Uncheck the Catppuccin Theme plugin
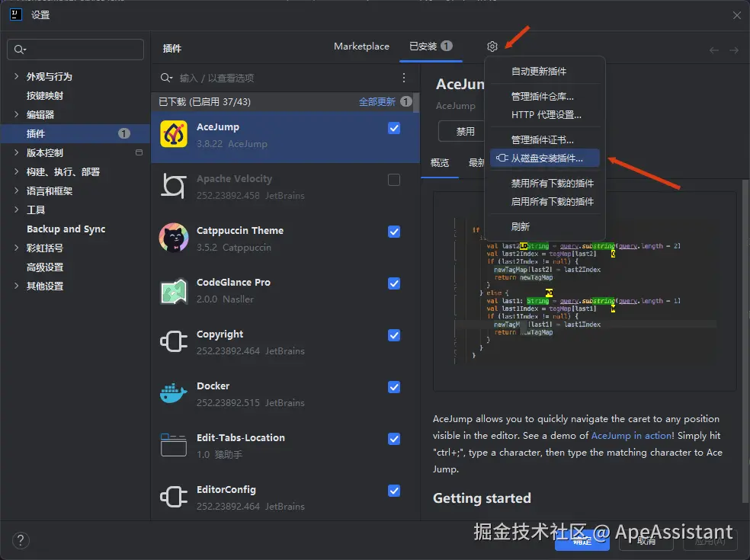Screen dimensions: 750x560 [394, 232]
